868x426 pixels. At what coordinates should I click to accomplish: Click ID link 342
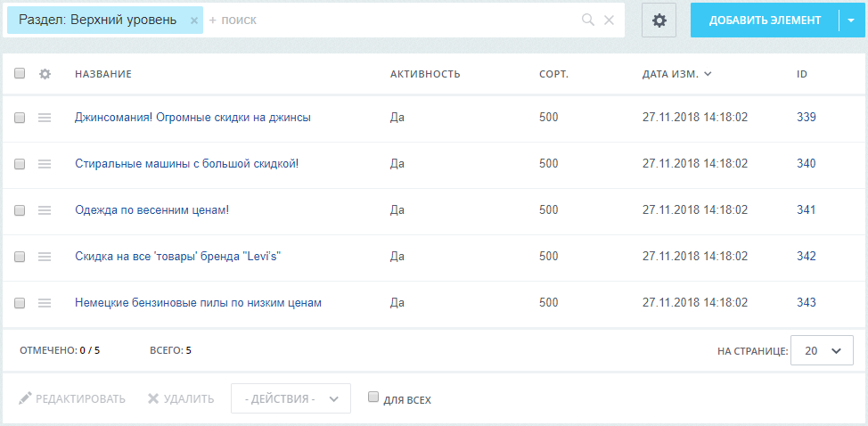tap(806, 257)
